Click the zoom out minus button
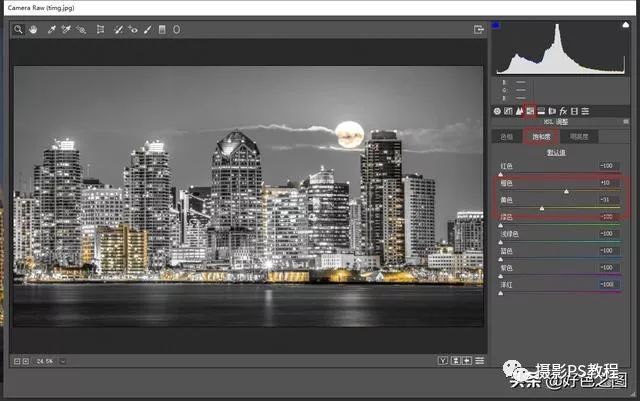The image size is (640, 401). 17,360
